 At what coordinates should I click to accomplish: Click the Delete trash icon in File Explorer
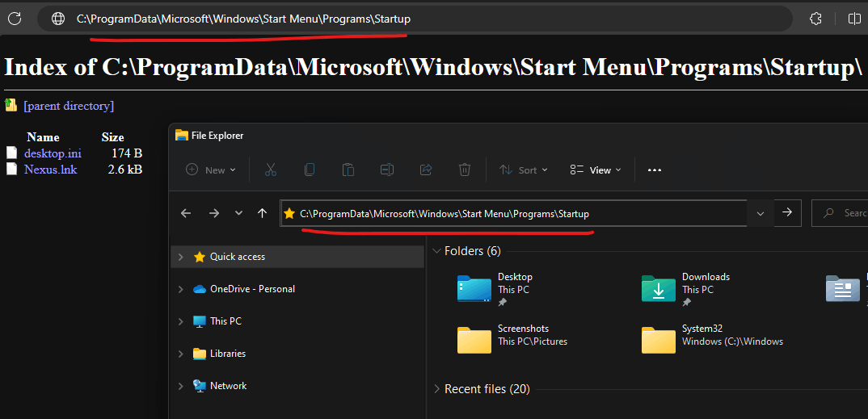tap(465, 170)
